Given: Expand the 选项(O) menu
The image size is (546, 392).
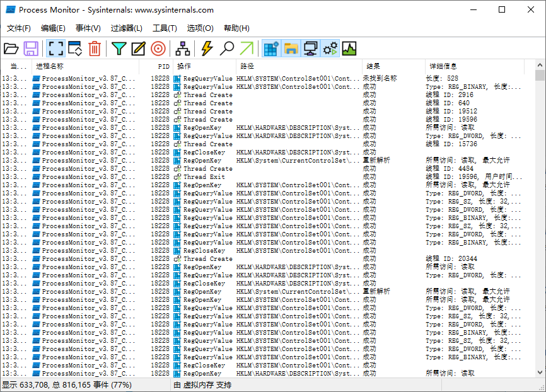Looking at the screenshot, I should [x=200, y=28].
